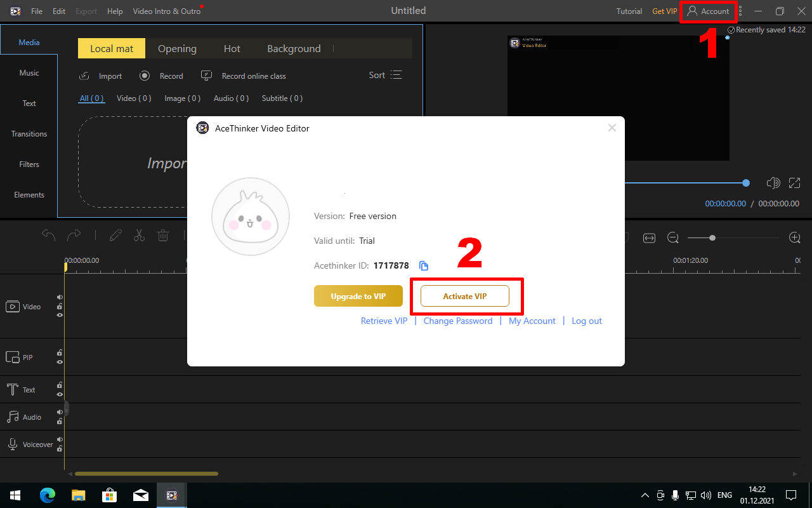Open the Elements sidebar tab

pyautogui.click(x=29, y=195)
